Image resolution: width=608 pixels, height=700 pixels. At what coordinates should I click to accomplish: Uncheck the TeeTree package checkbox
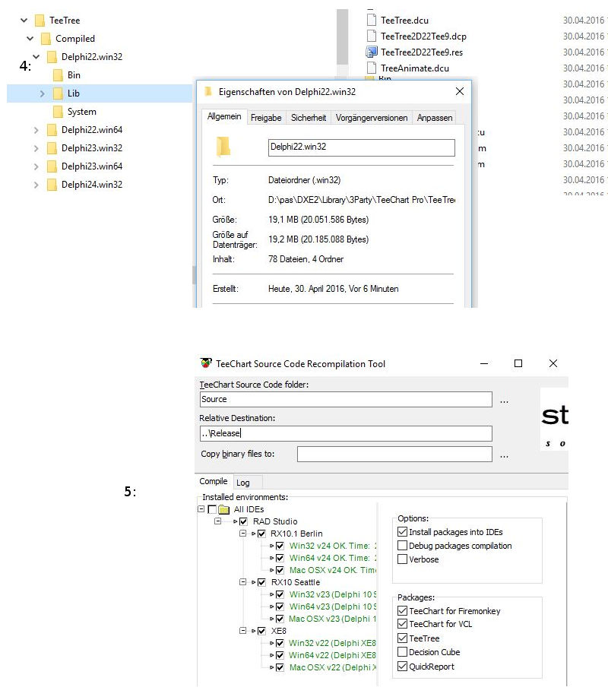pos(402,638)
